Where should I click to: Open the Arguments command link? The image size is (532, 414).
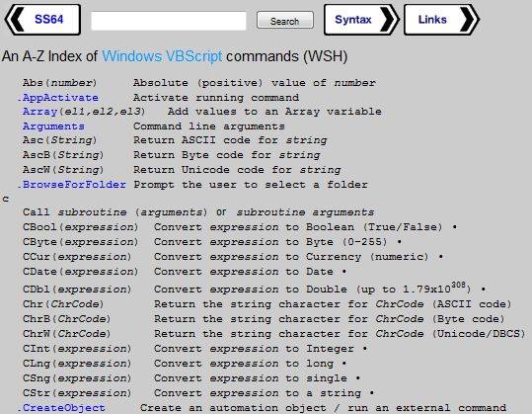[53, 126]
